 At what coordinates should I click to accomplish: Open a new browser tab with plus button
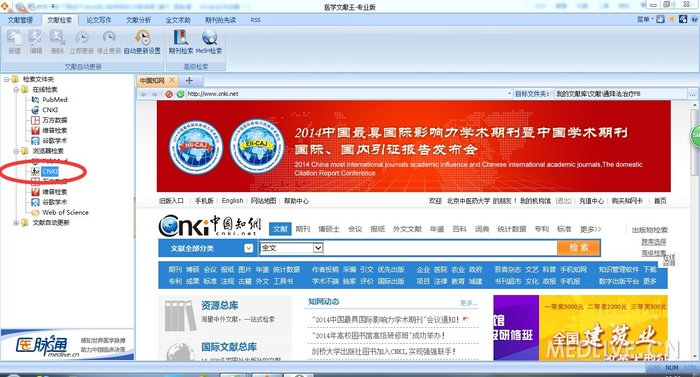(189, 80)
